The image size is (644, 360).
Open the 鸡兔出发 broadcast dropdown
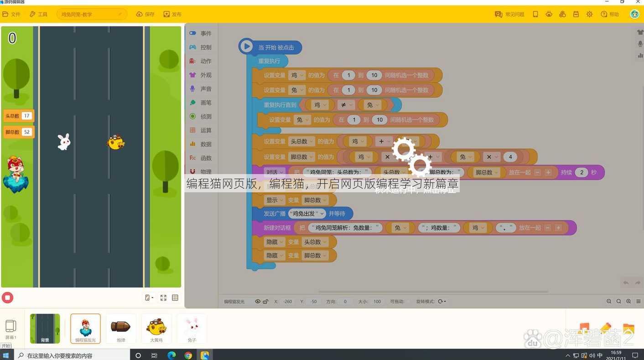(307, 214)
